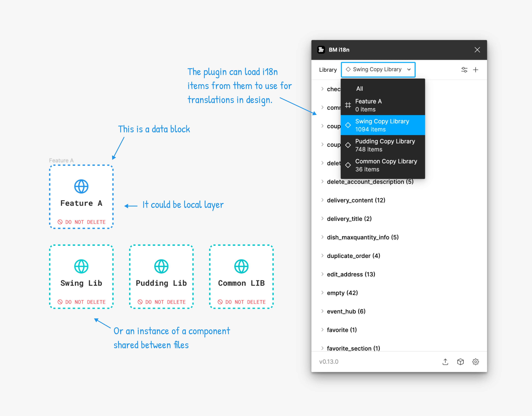Close the BM i18n plugin window
532x416 pixels.
pyautogui.click(x=477, y=50)
